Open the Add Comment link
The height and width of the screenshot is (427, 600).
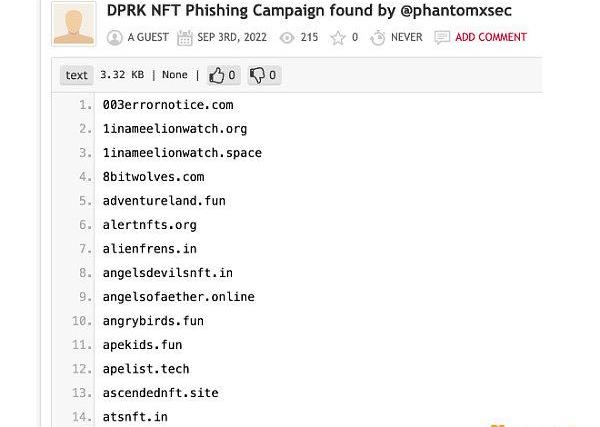tap(490, 38)
